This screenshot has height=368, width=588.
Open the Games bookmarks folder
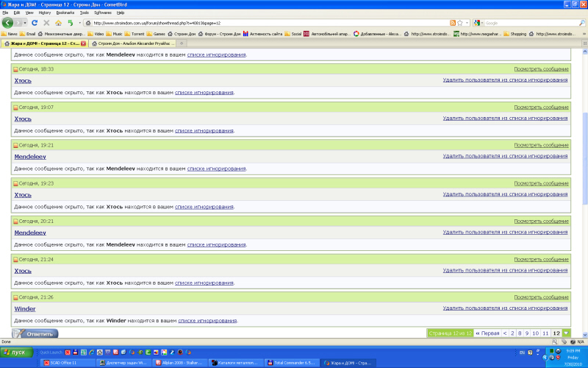click(x=156, y=34)
